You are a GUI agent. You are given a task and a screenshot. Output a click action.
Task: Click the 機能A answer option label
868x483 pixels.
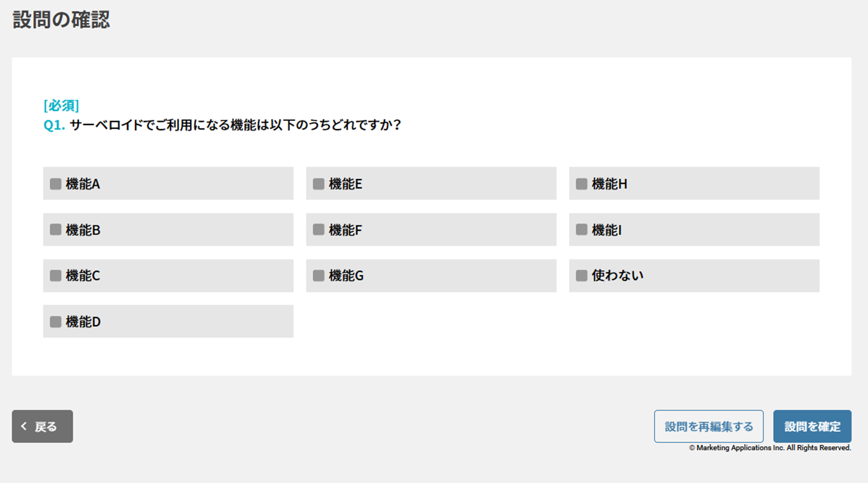pyautogui.click(x=83, y=184)
